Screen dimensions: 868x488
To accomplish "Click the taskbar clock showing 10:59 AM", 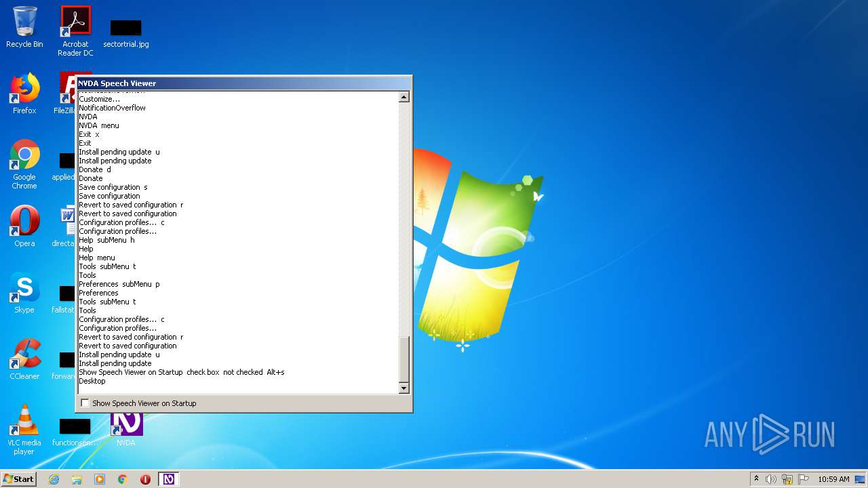I will click(833, 479).
